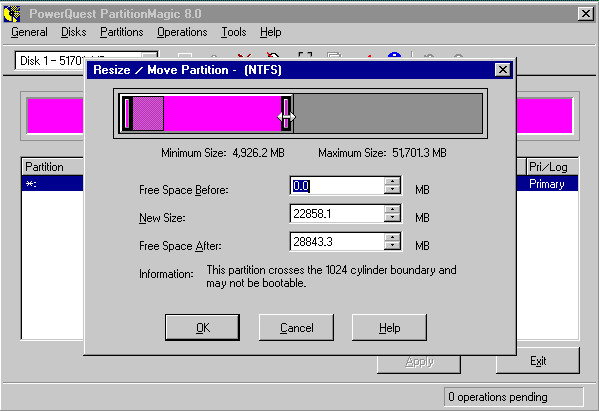Open the Tools menu

point(234,32)
